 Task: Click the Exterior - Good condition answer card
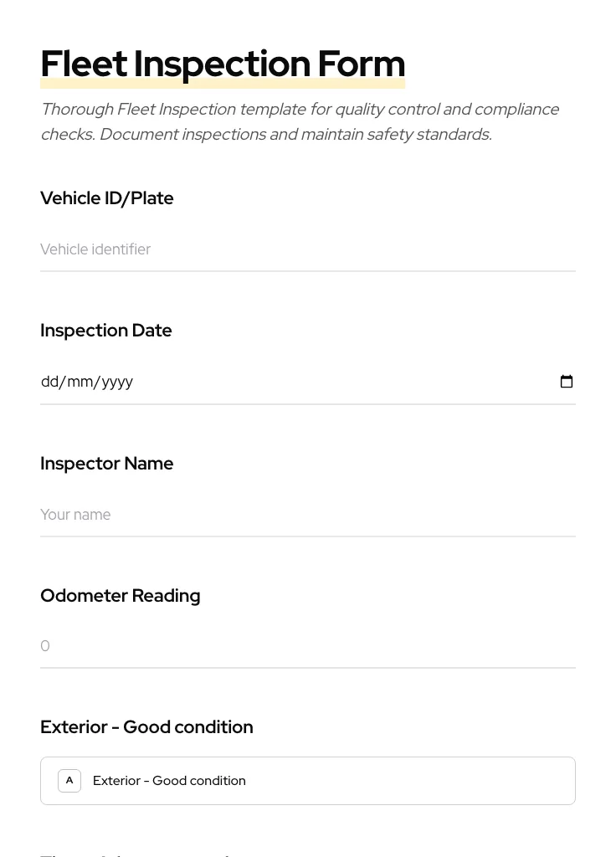click(x=308, y=780)
